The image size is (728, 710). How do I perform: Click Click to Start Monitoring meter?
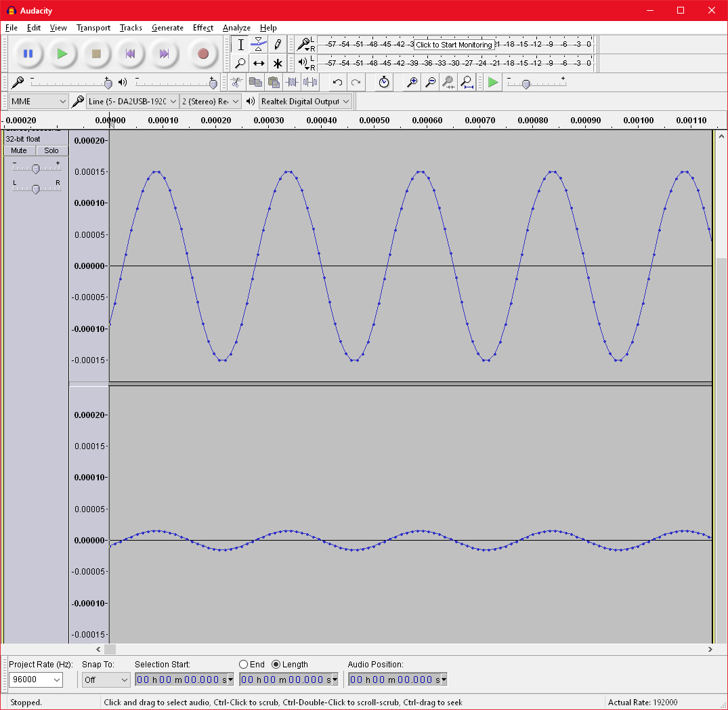pyautogui.click(x=454, y=45)
